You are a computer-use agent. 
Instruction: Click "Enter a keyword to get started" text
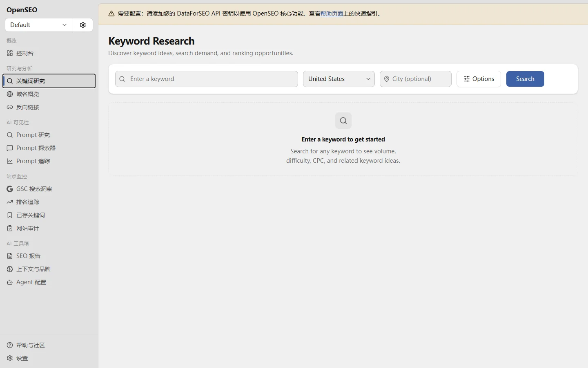(343, 139)
